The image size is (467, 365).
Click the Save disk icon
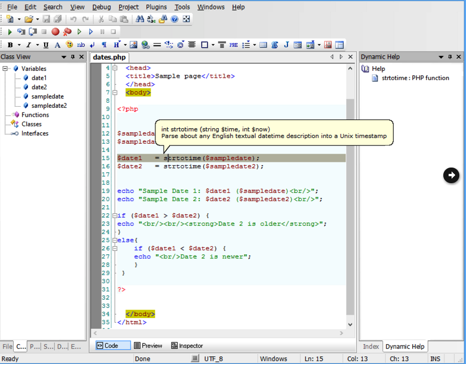(46, 19)
